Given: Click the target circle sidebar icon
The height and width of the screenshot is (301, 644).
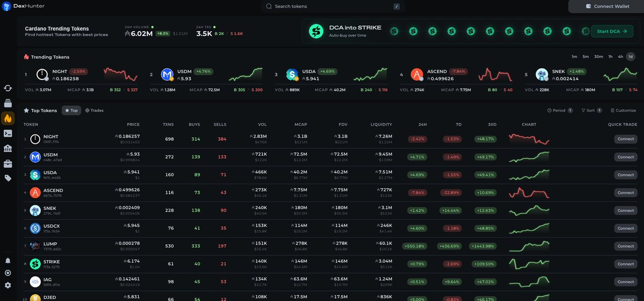Looking at the screenshot, I should tap(8, 273).
